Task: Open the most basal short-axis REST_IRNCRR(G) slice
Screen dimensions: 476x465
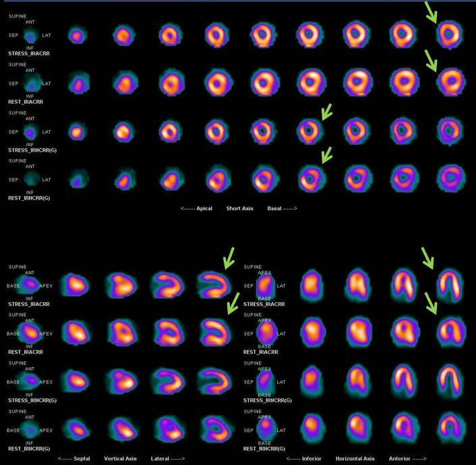Action: (451, 179)
